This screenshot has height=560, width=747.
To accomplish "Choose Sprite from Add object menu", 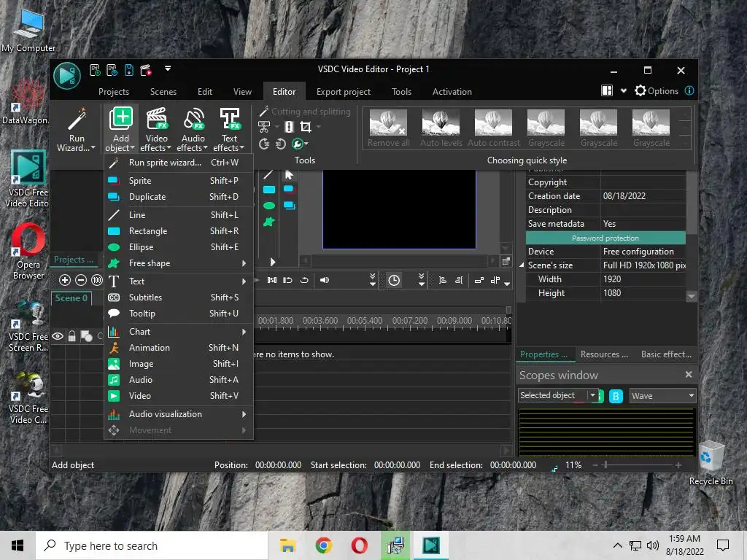I will click(179, 181).
